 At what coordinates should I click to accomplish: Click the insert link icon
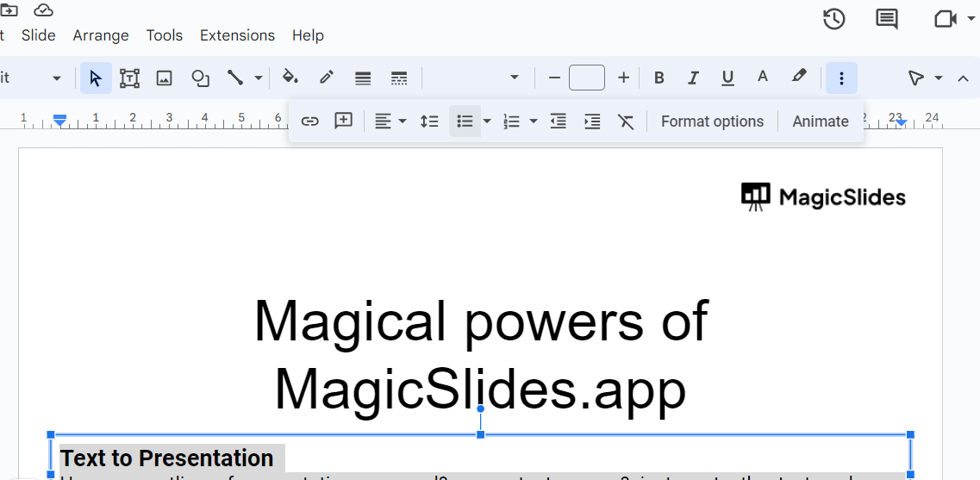click(x=309, y=122)
